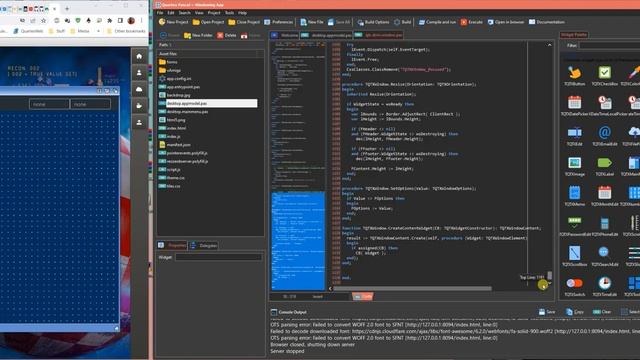Image resolution: width=640 pixels, height=360 pixels.
Task: Click Close Project in the toolbar
Action: click(x=244, y=22)
